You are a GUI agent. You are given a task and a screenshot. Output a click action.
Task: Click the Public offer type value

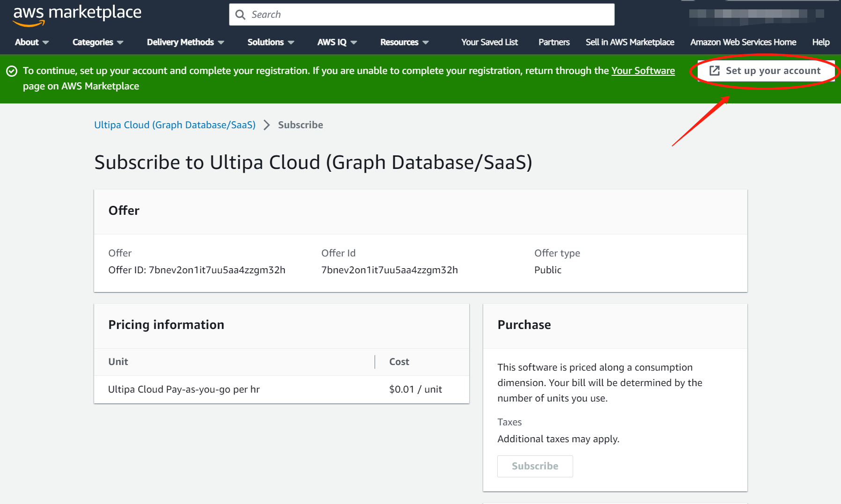(x=548, y=270)
